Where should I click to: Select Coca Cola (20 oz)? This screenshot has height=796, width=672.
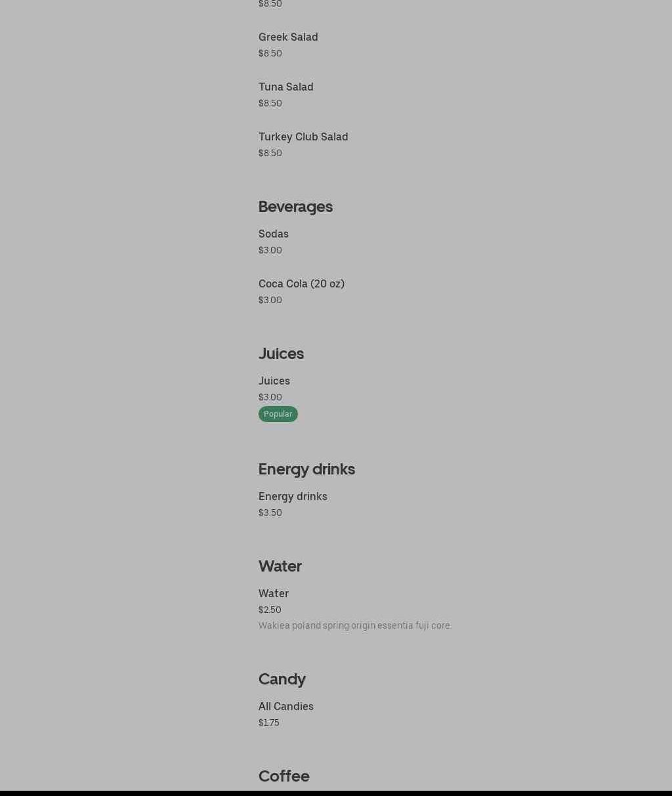(301, 284)
